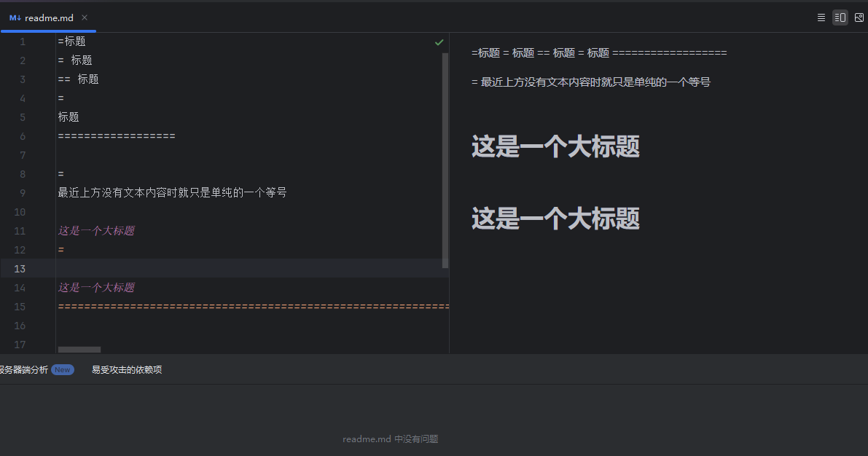Click the New badge beside 服务器端分析

[x=63, y=369]
